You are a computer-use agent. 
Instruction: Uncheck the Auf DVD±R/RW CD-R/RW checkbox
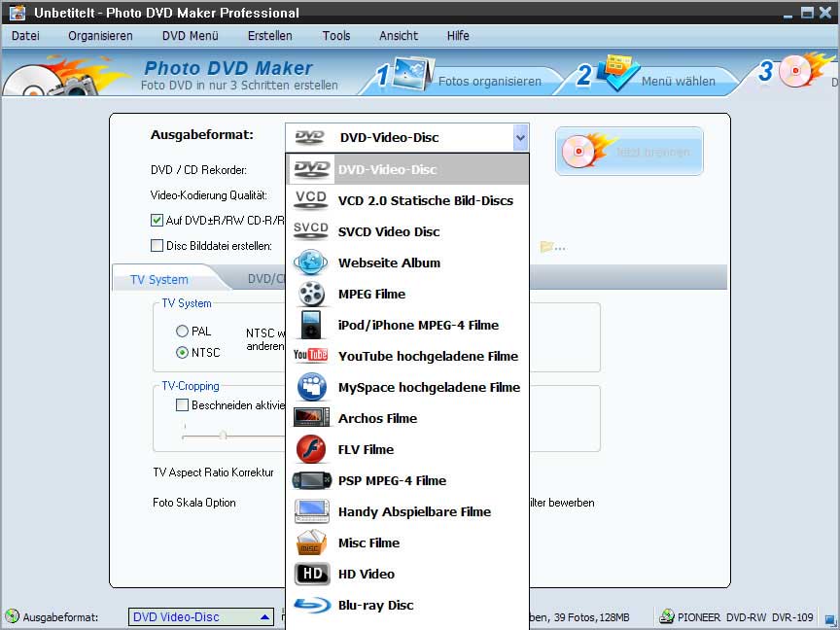(x=157, y=220)
